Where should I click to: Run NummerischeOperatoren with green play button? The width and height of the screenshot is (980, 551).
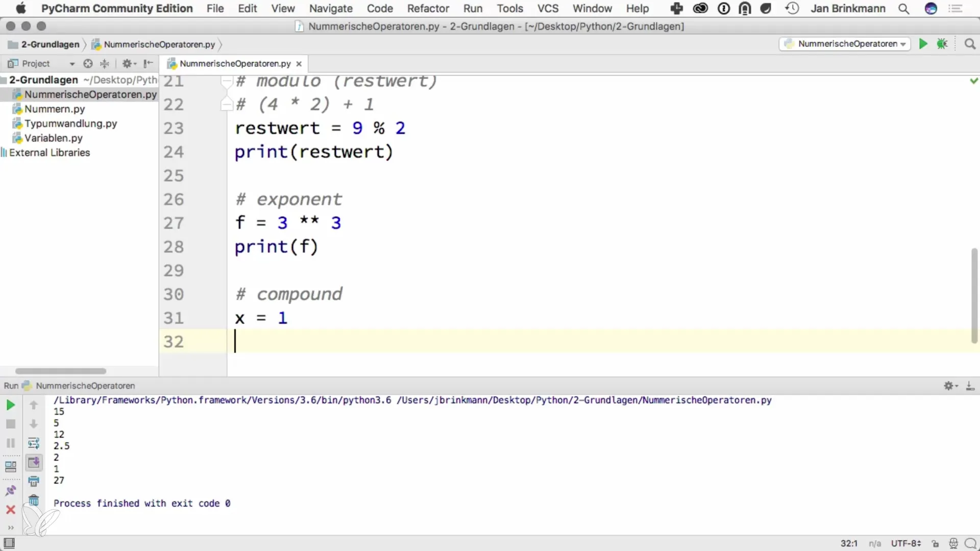tap(923, 44)
